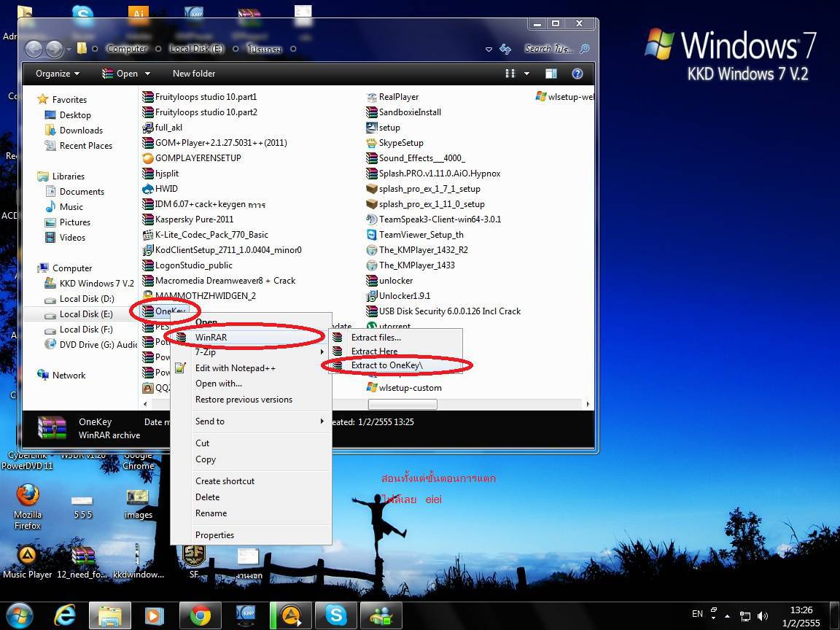The image size is (840, 630).
Task: Open the Music Player desktop icon
Action: 27,562
